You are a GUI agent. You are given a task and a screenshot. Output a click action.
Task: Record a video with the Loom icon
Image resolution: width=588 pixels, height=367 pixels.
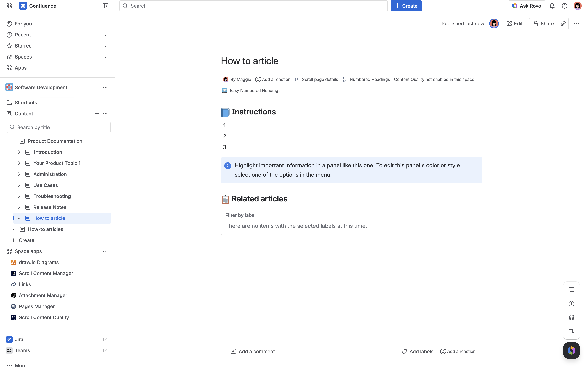[571, 331]
